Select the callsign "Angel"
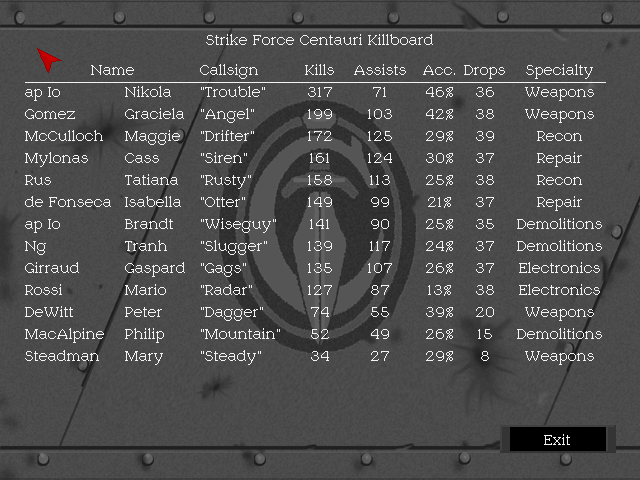The height and width of the screenshot is (480, 640). (227, 115)
